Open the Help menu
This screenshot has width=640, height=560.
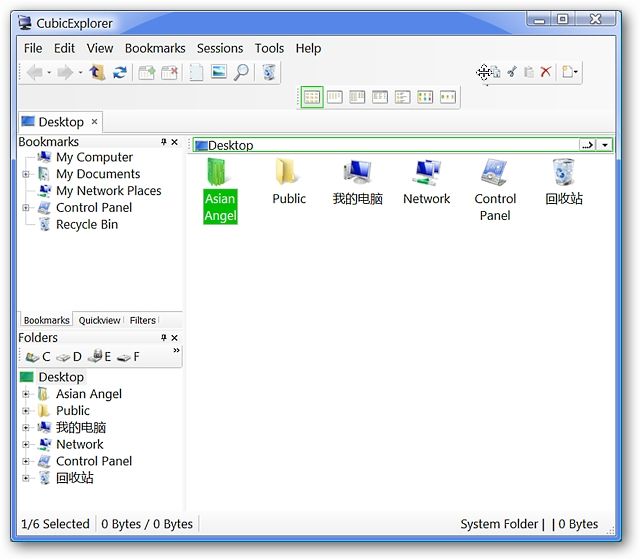309,48
